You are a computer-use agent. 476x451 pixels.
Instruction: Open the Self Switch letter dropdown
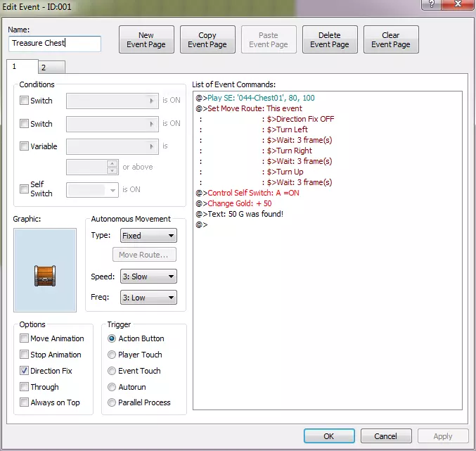[x=92, y=190]
